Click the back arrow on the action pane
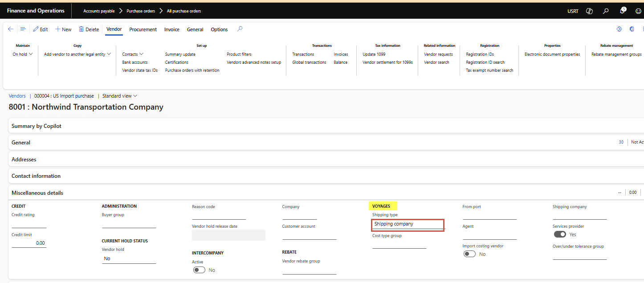Viewport: 644px width, 283px height. pyautogui.click(x=11, y=29)
